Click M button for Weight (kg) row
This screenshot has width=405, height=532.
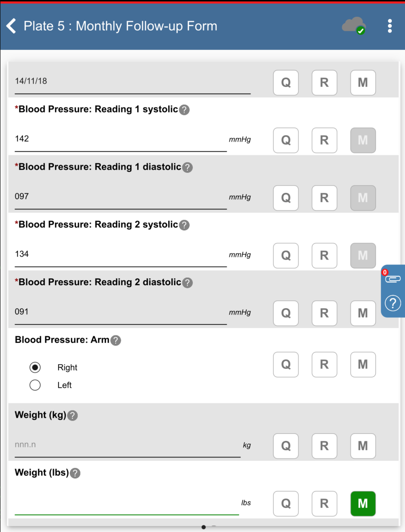pyautogui.click(x=363, y=446)
